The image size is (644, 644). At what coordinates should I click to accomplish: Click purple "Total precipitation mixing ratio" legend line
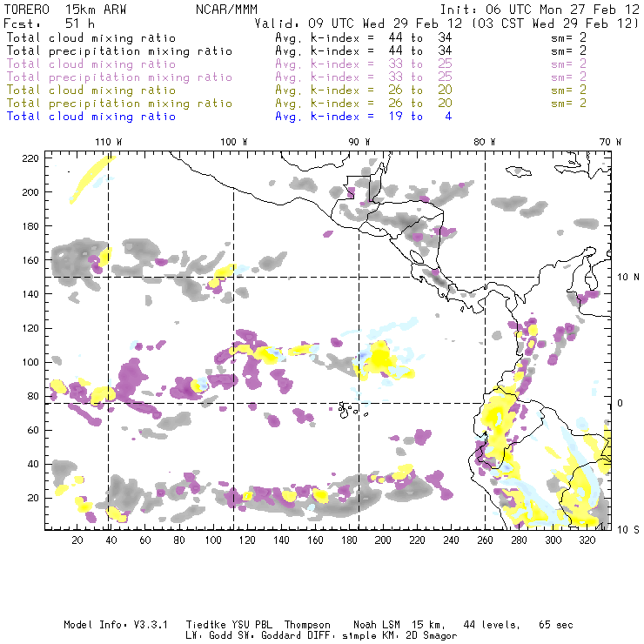[x=119, y=77]
